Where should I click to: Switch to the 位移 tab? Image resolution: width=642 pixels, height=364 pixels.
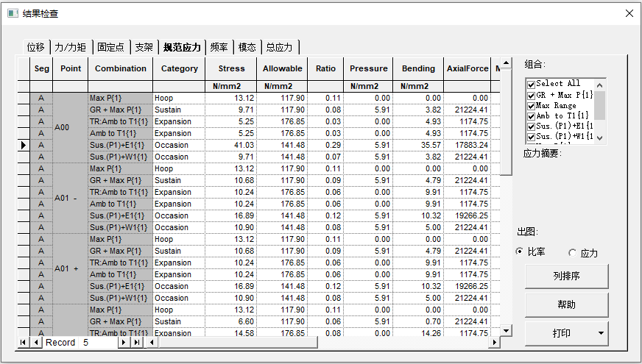pos(35,47)
